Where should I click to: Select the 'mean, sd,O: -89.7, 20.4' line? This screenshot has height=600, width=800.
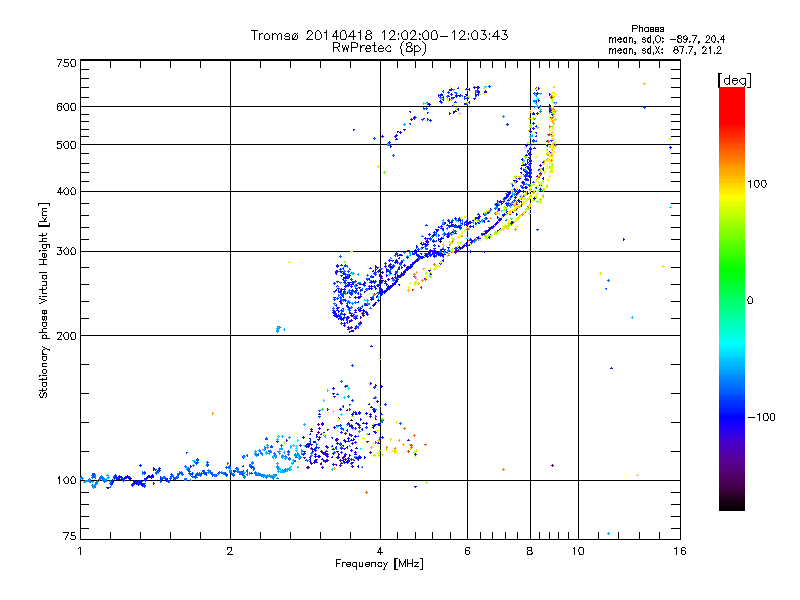tap(666, 39)
